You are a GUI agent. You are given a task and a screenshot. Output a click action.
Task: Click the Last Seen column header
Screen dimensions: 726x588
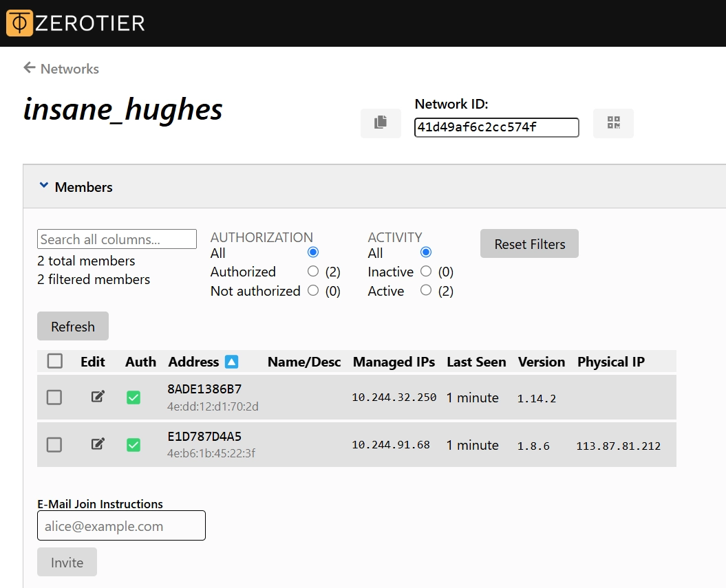476,362
